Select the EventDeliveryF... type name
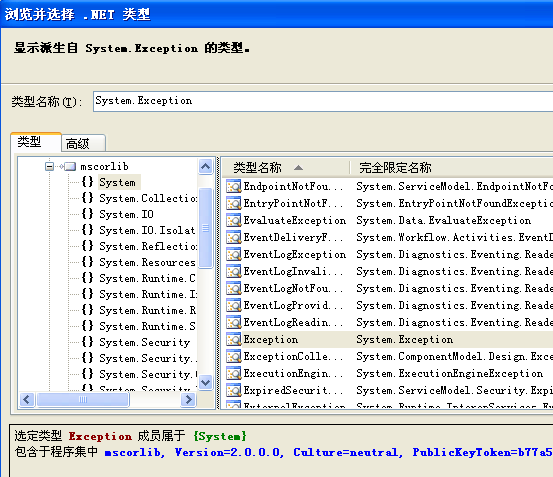 tap(293, 237)
